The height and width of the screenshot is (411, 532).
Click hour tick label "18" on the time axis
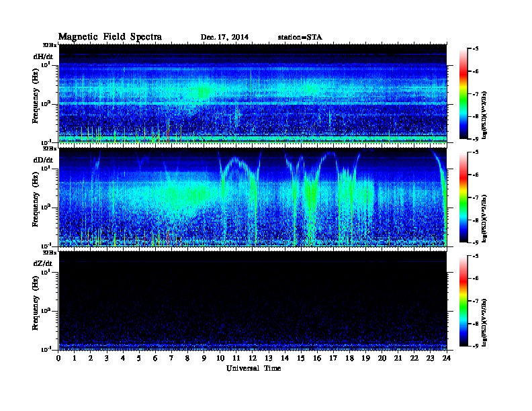pos(349,359)
